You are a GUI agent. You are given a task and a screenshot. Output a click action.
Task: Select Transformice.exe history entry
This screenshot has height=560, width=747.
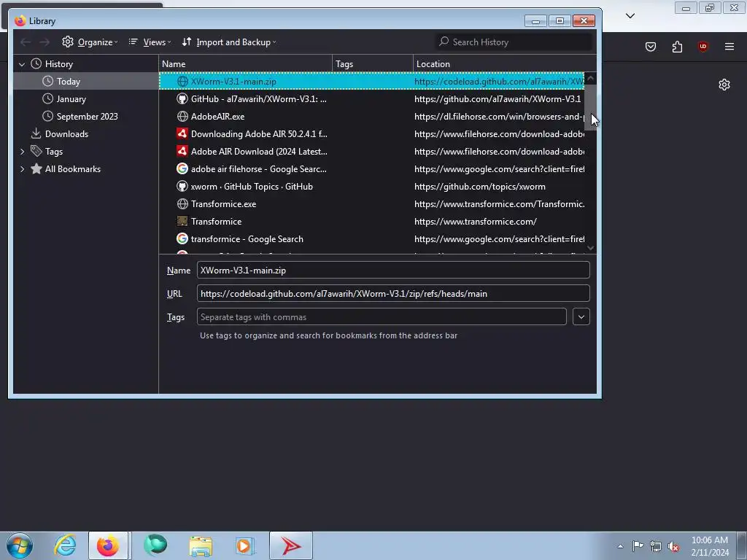point(371,204)
